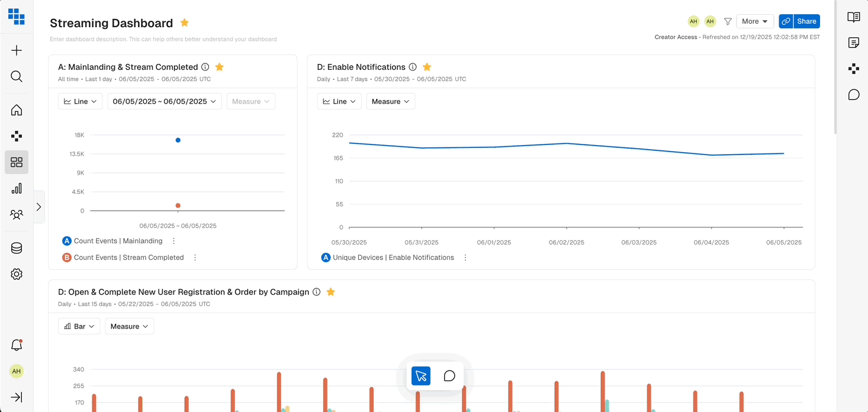Screen dimensions: 868x412
Task: Open the notes icon in right rail
Action: [x=854, y=43]
